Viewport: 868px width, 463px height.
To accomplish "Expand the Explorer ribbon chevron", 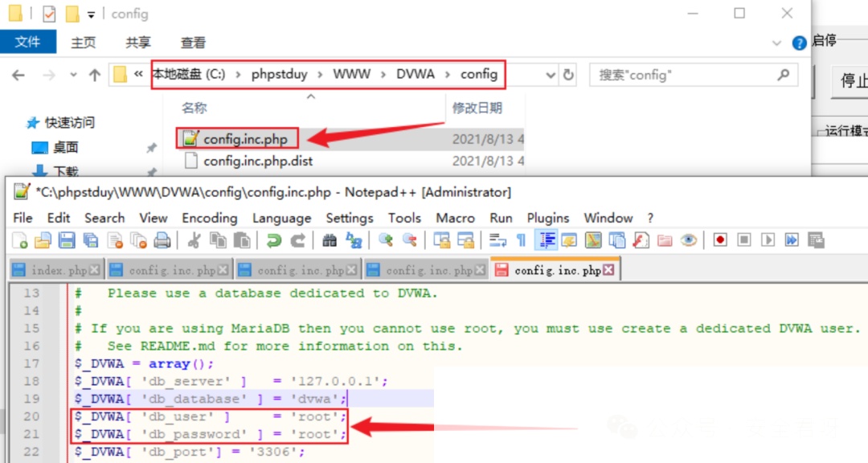I will click(776, 43).
